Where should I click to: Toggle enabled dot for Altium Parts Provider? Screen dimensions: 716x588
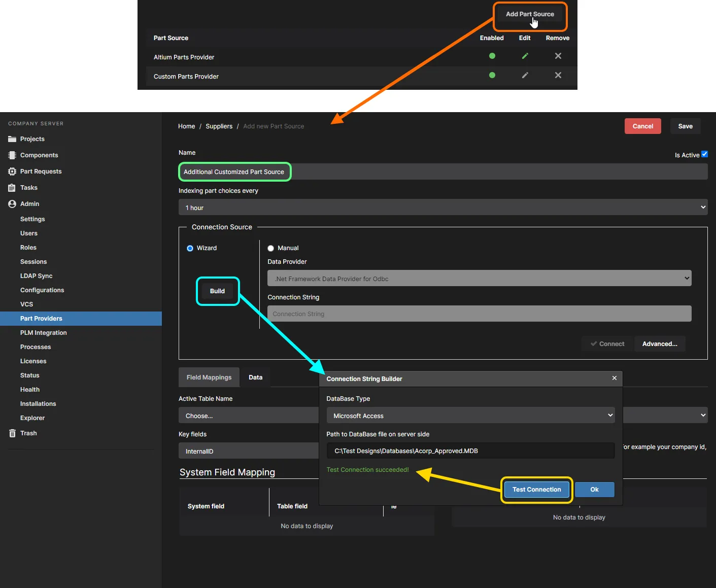pyautogui.click(x=492, y=56)
